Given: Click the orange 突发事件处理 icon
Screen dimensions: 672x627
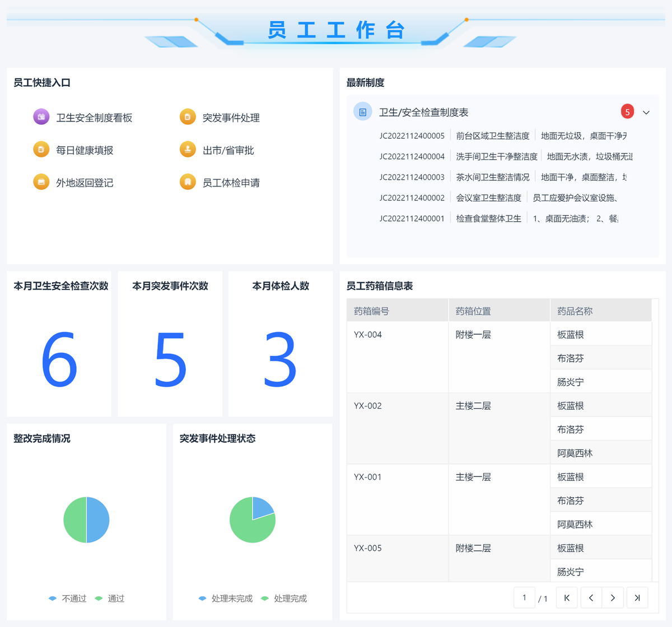Looking at the screenshot, I should coord(187,117).
